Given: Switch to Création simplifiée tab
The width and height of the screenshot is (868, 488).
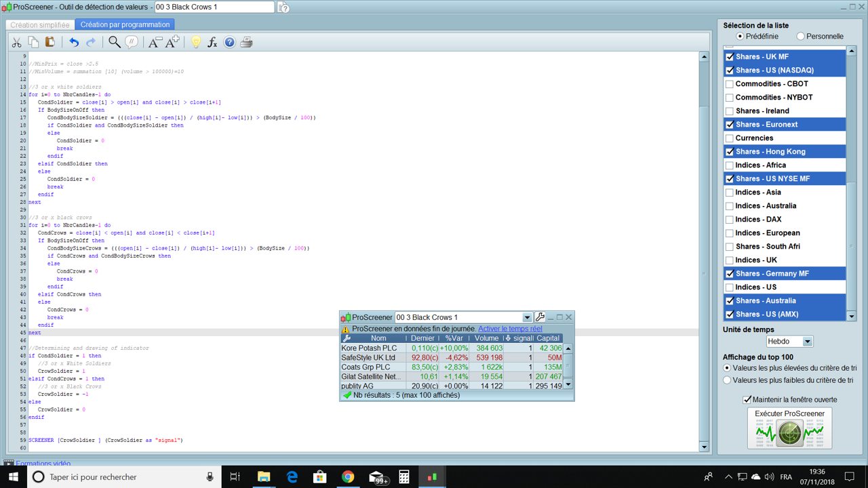Looking at the screenshot, I should tap(40, 25).
